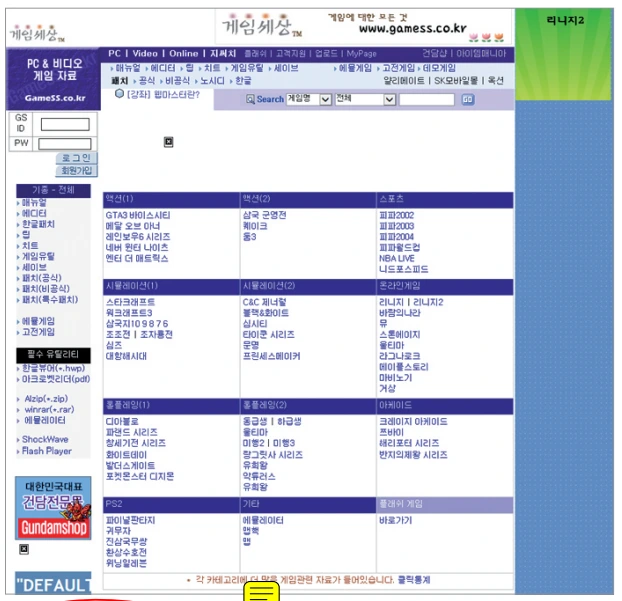
Task: Click the 회원가입 sign-up button
Action: 77,171
